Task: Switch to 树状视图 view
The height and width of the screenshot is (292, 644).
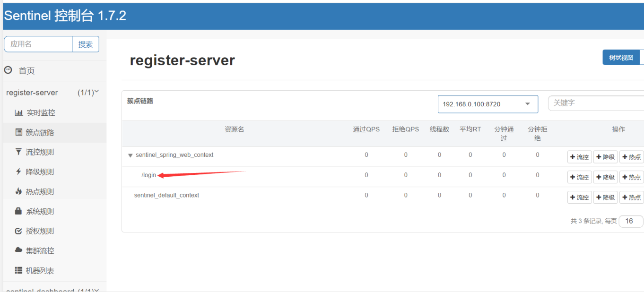Action: point(621,57)
